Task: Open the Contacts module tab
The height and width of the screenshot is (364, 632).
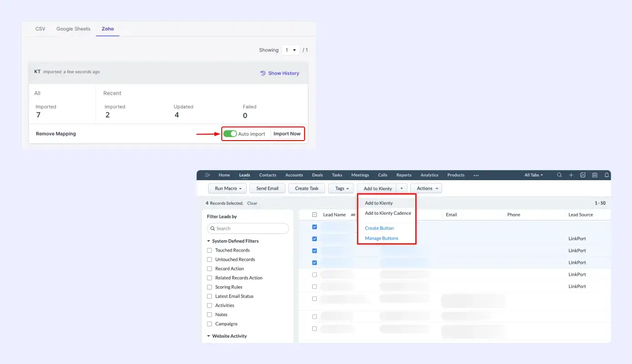Action: 268,175
